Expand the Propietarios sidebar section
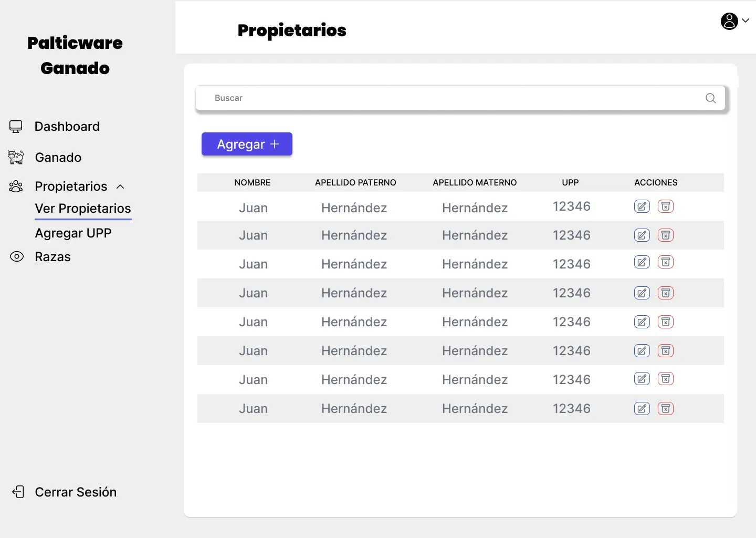Screen dimensions: 756x538 coord(71,187)
